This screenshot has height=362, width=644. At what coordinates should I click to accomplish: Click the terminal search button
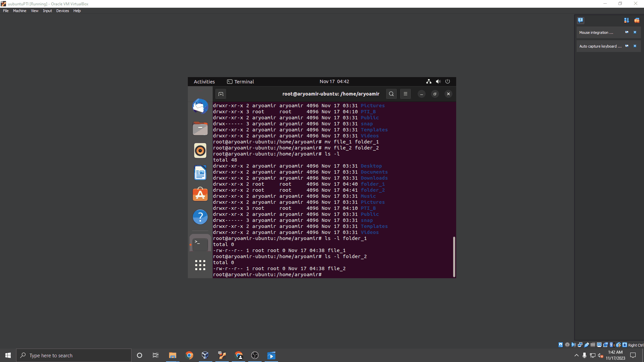(x=391, y=94)
